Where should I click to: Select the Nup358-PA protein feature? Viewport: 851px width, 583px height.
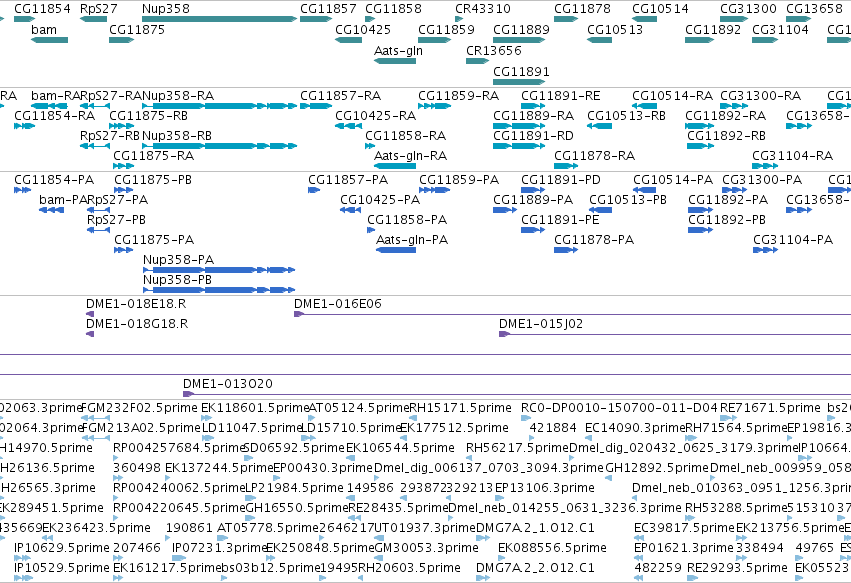(x=219, y=270)
